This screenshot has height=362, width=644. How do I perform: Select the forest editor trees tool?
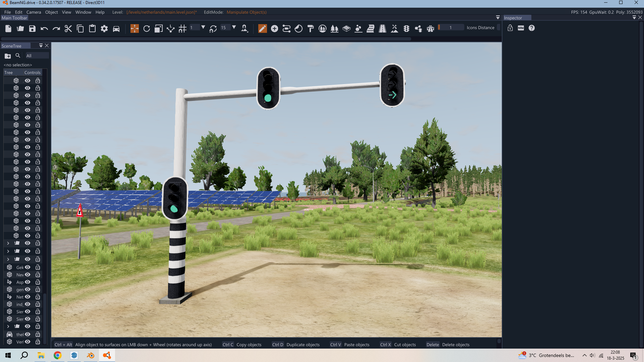pyautogui.click(x=334, y=29)
